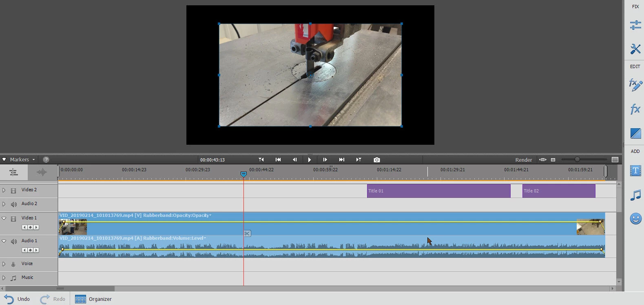
Task: Open the Music note panel icon
Action: 635,195
